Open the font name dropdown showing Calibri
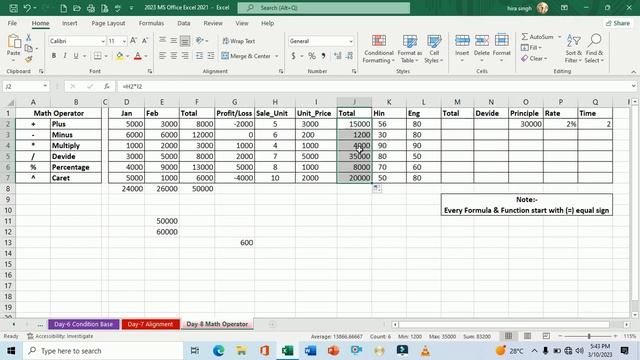 tap(103, 41)
